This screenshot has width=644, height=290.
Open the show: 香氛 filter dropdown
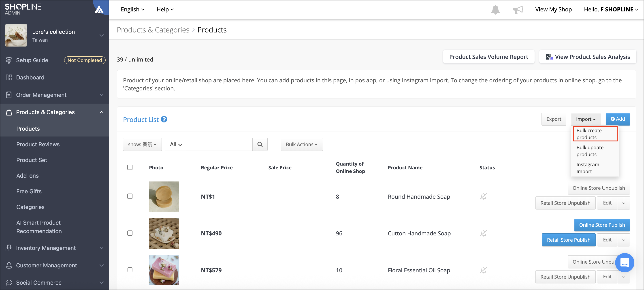click(142, 144)
